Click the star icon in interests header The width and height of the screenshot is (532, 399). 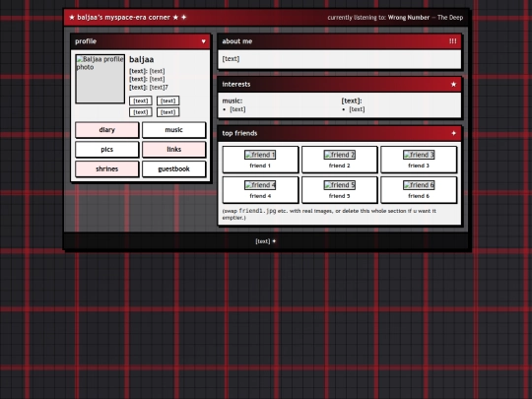(x=453, y=84)
